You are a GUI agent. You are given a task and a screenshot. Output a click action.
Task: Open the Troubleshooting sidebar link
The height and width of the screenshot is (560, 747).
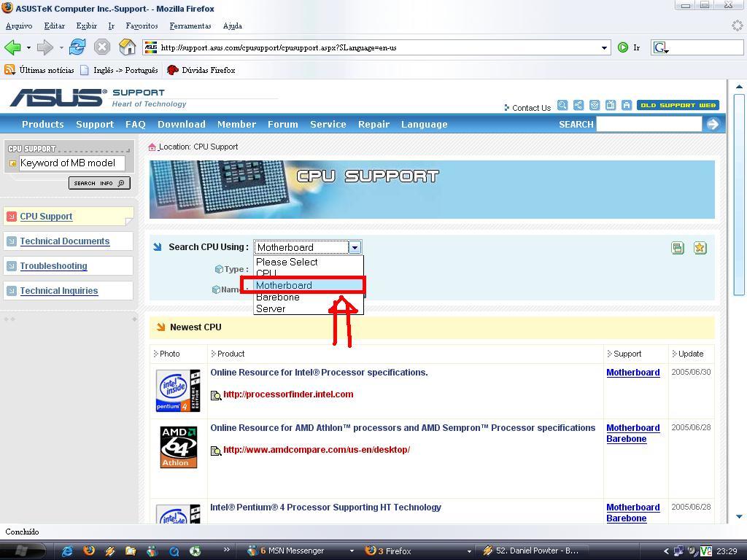click(x=53, y=266)
